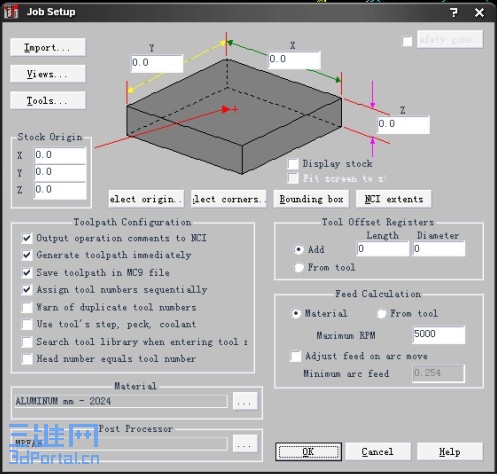This screenshot has height=474, width=497.
Task: Click the Select corners button
Action: tap(228, 199)
